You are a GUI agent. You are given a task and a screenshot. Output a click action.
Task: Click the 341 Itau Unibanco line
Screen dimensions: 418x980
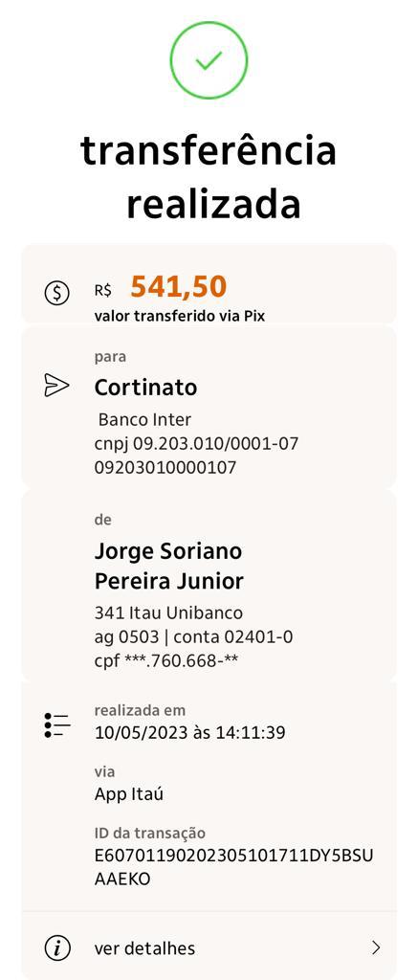(x=168, y=612)
